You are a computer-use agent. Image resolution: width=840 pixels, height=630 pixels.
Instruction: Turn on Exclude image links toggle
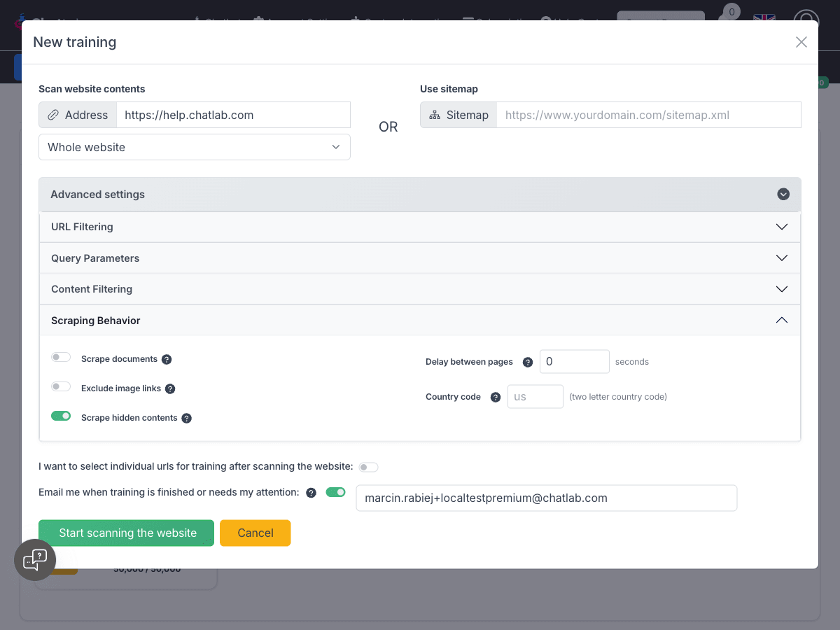click(61, 387)
